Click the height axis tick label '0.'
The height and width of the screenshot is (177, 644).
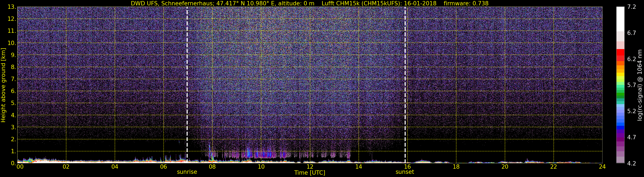pos(13,163)
